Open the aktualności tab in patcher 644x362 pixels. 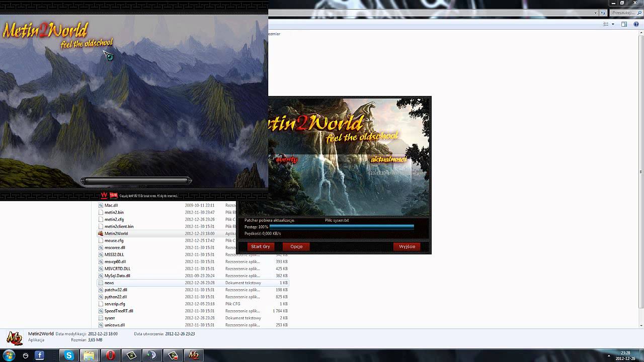pos(388,159)
